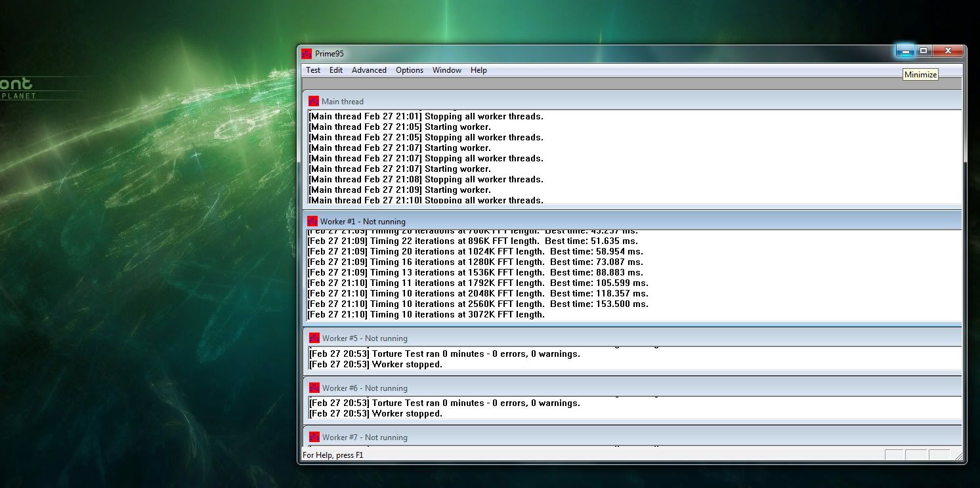Viewport: 980px width, 488px height.
Task: Open the Window menu
Action: tap(447, 70)
